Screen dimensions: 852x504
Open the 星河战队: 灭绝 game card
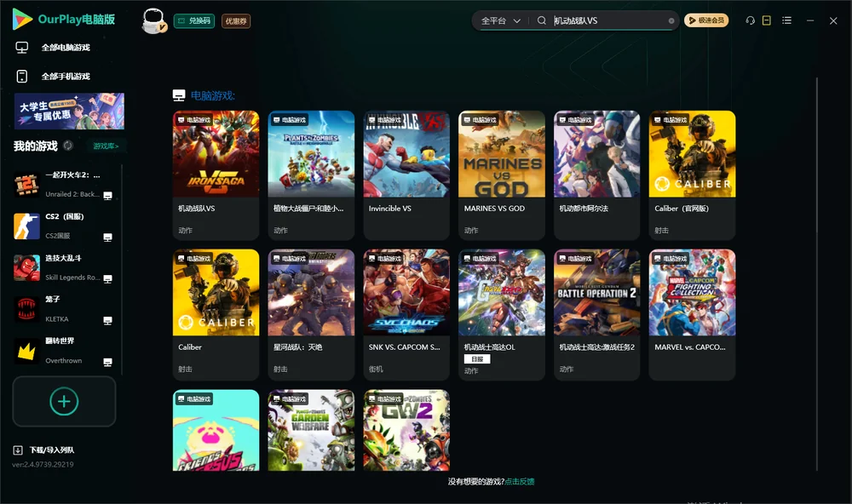point(311,314)
